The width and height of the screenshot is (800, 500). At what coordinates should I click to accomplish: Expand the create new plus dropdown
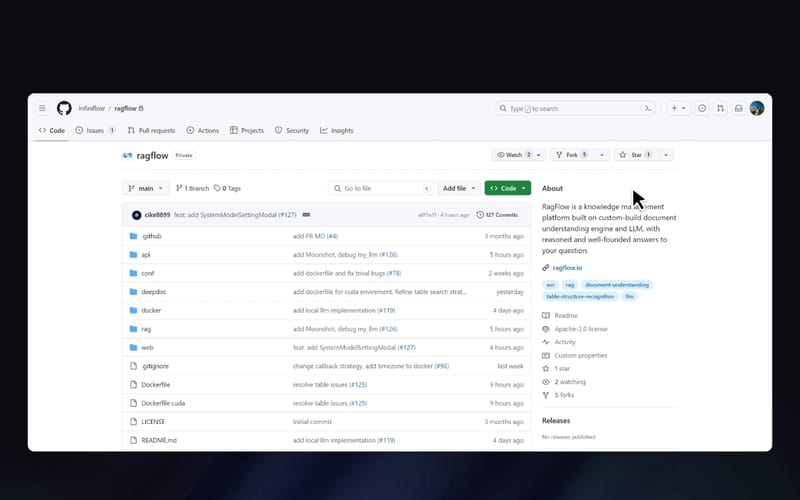[679, 108]
